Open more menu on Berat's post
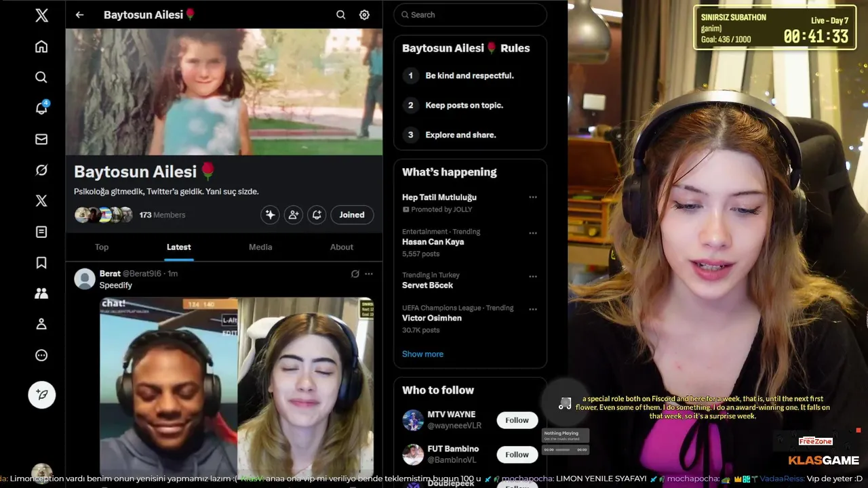868x488 pixels. click(369, 274)
